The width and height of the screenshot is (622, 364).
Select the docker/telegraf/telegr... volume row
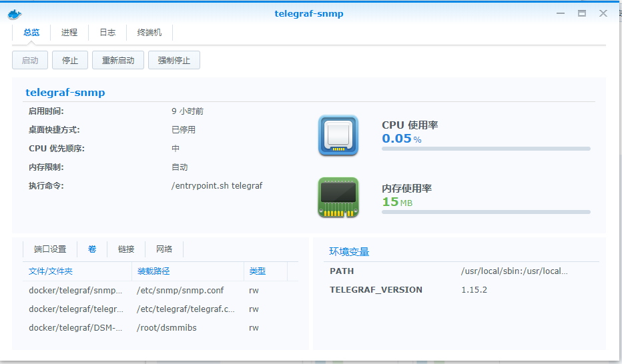[x=161, y=309]
